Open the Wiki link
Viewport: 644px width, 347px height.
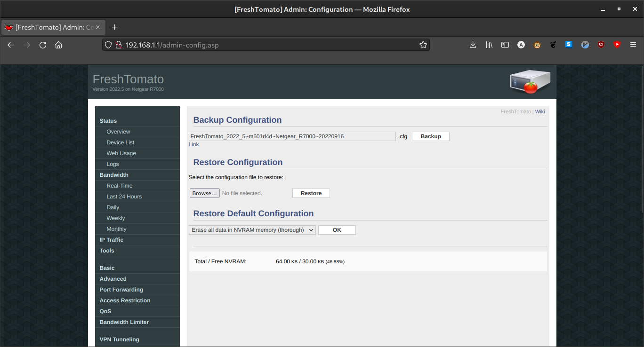click(x=540, y=111)
